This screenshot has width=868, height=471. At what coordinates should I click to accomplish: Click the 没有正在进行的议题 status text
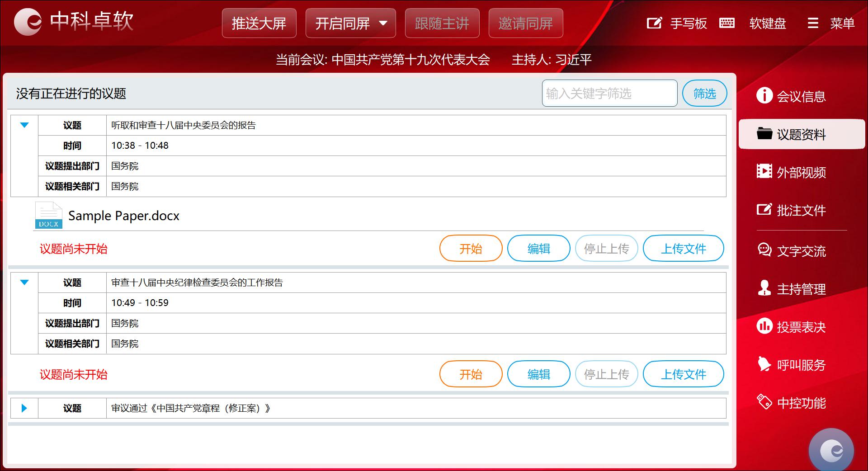click(71, 94)
